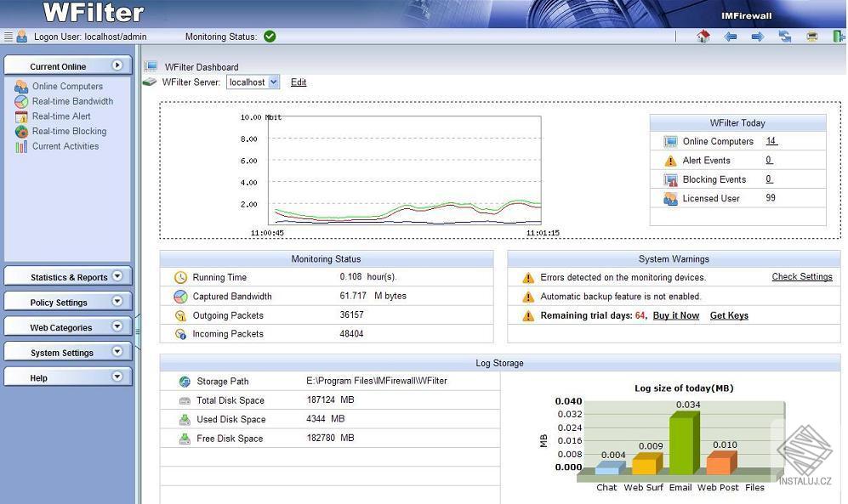Click the yellow Web Surf bar in chart
The image size is (848, 504).
[x=646, y=463]
